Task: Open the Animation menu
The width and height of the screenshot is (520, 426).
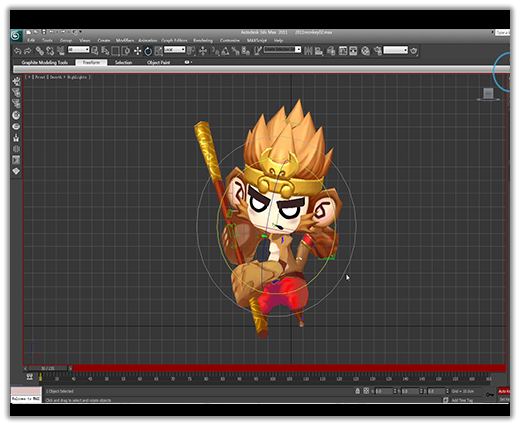Action: point(147,40)
